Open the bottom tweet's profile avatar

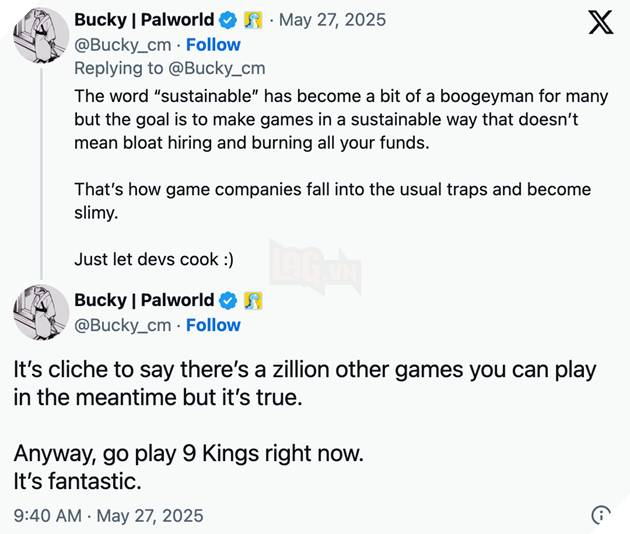click(41, 312)
